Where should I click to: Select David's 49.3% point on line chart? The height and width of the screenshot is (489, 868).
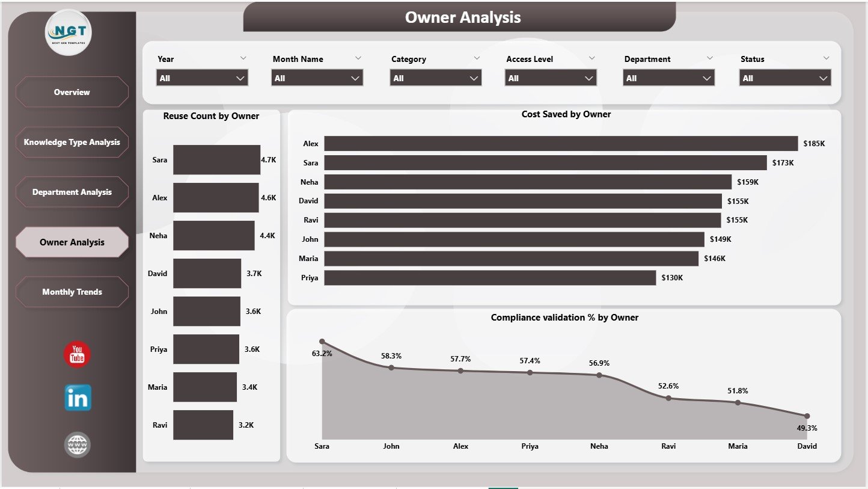click(807, 415)
